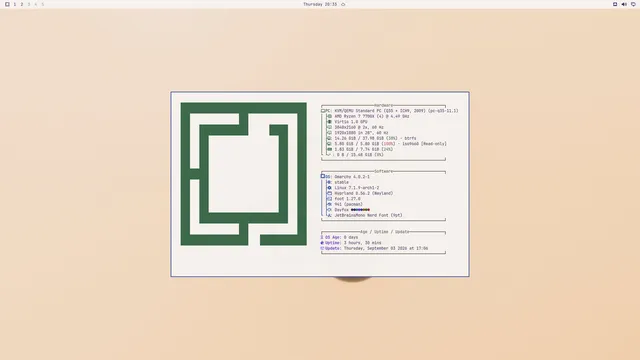Click the 'Hyprland 0.56.2 (Wayland)' text

(364, 193)
